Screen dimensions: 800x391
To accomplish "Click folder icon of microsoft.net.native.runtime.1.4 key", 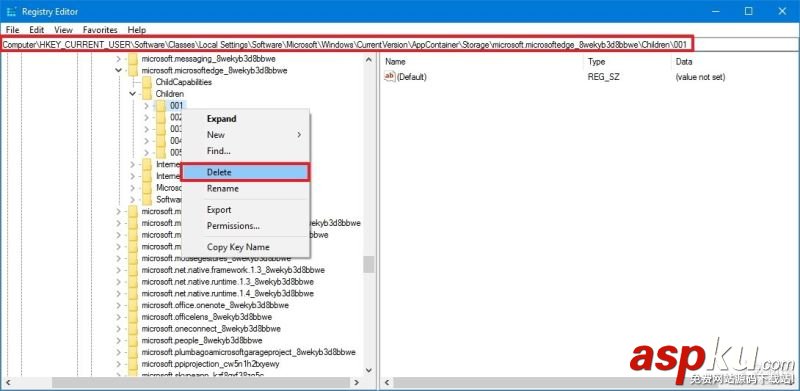I will coord(133,294).
